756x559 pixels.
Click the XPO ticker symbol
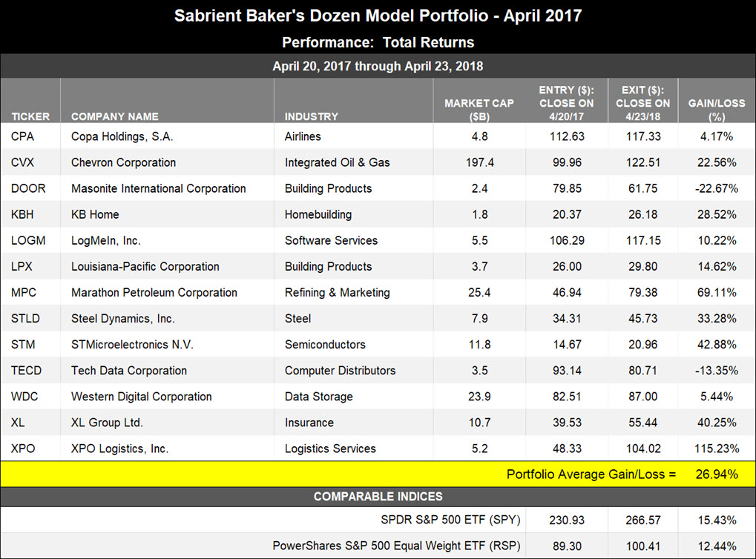[23, 449]
